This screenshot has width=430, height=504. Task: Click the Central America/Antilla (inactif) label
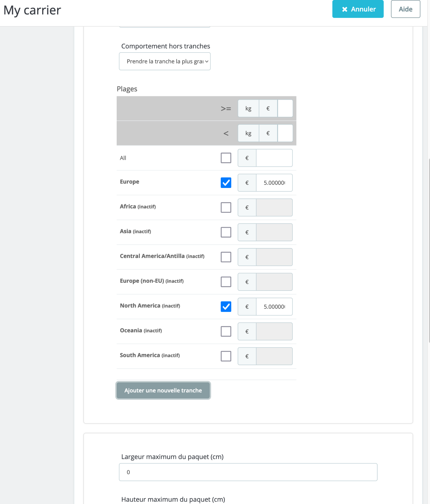pyautogui.click(x=162, y=256)
